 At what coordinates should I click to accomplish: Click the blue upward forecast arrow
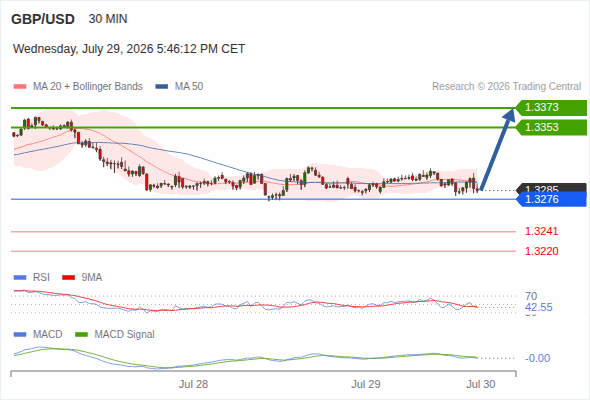[x=497, y=149]
